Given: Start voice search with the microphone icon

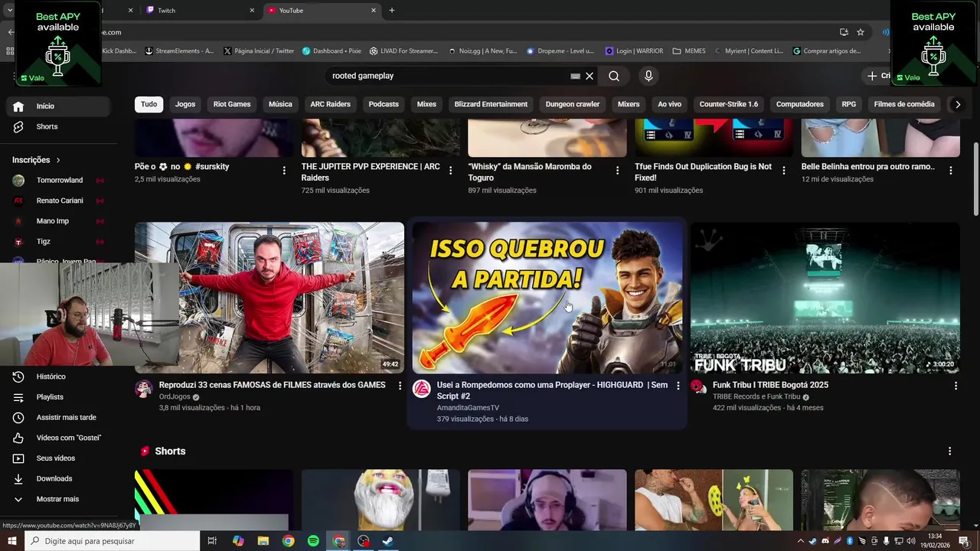Looking at the screenshot, I should (648, 76).
